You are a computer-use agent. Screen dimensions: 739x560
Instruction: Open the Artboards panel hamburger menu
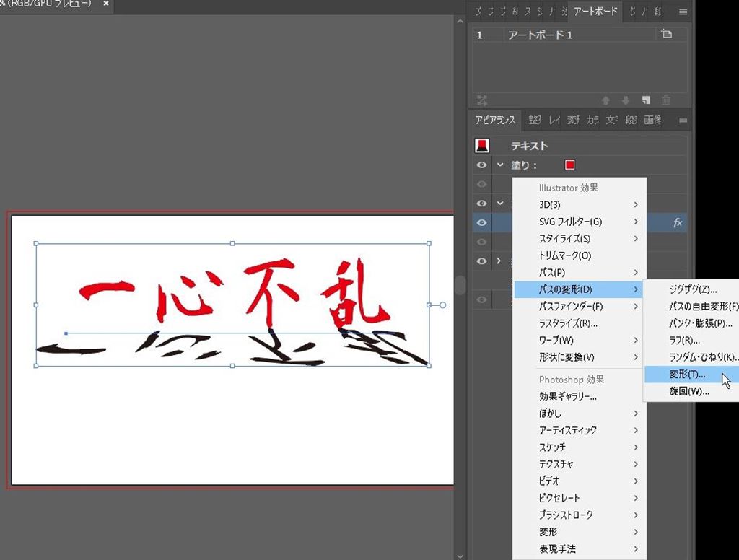point(683,12)
